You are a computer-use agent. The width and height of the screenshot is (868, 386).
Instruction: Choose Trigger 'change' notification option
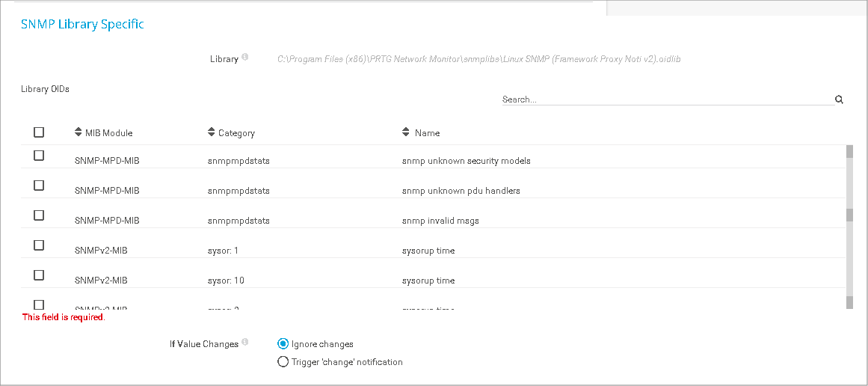(x=283, y=362)
